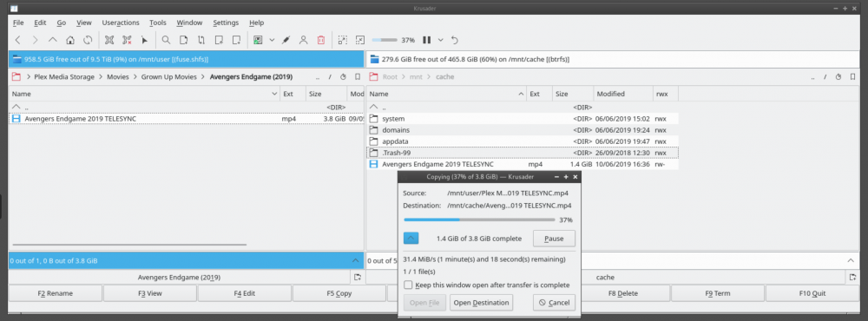
Task: Open chevron before Grown Up Movies breadcrumb
Action: pyautogui.click(x=135, y=77)
